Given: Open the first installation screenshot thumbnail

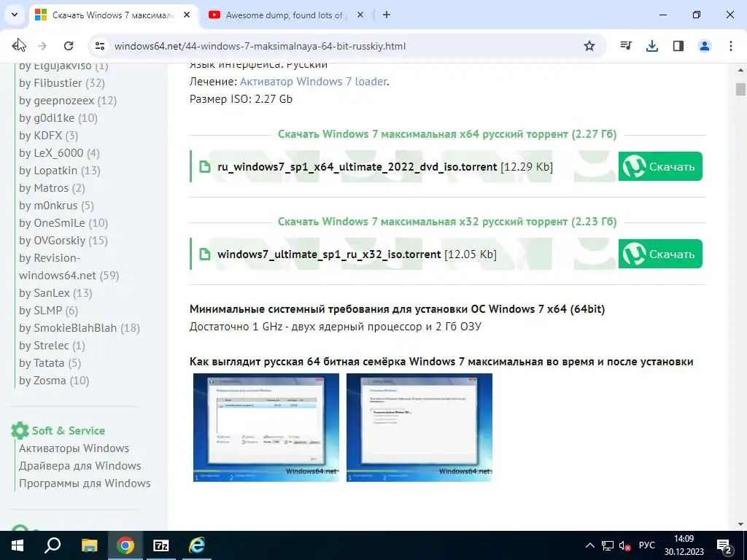Looking at the screenshot, I should pyautogui.click(x=266, y=427).
